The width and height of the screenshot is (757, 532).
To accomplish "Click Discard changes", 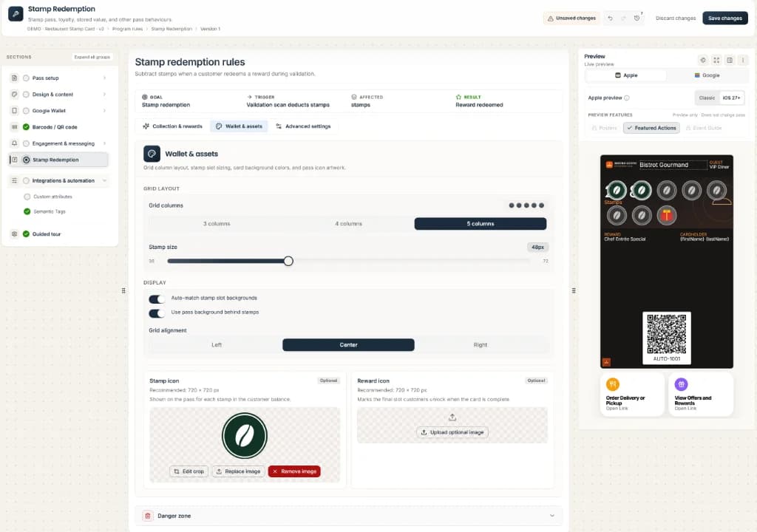I will pos(676,18).
